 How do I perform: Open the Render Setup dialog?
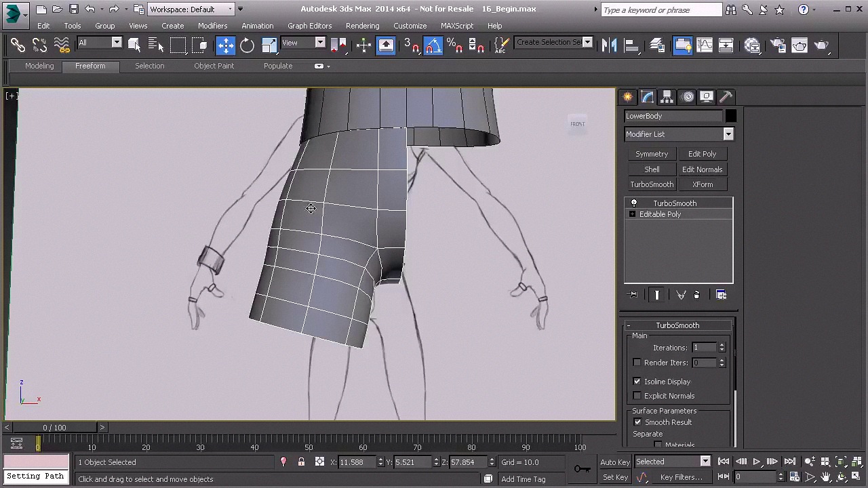pos(778,45)
